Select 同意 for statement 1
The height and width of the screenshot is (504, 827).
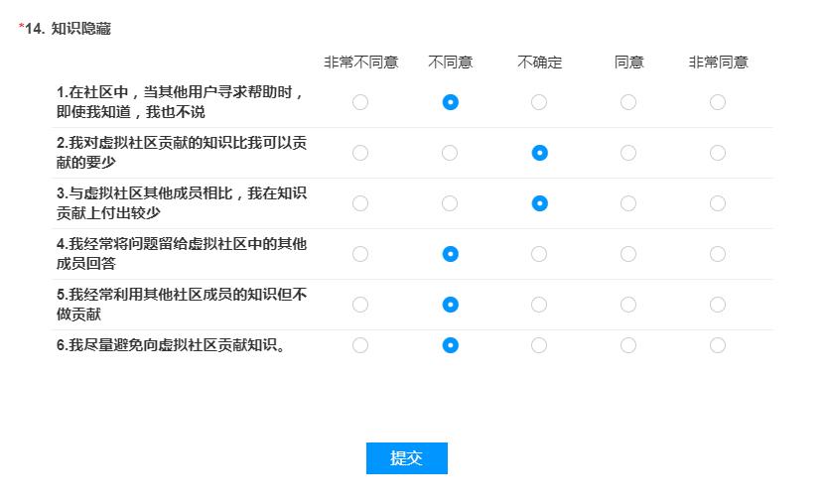click(x=628, y=102)
